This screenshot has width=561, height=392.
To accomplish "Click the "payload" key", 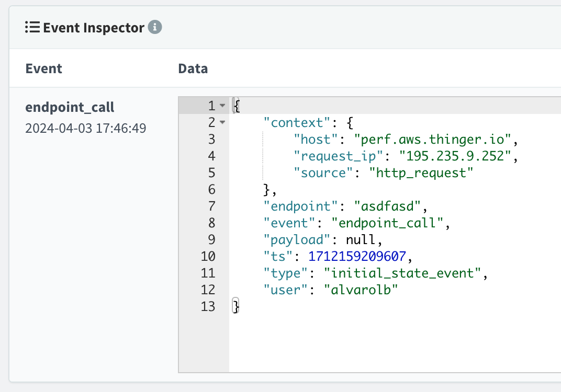I will pyautogui.click(x=296, y=240).
